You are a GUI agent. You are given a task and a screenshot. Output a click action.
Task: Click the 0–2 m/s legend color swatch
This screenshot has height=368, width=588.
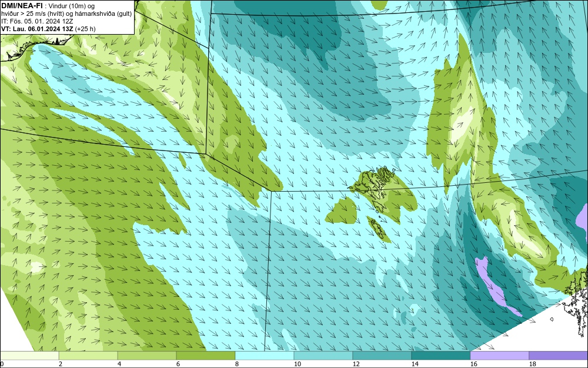(x=29, y=355)
